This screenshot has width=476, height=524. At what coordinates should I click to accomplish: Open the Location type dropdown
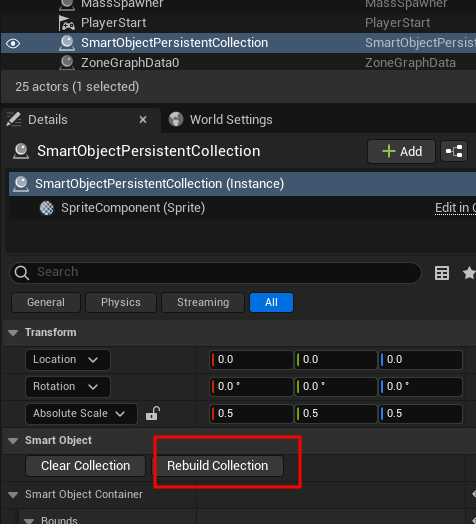68,360
